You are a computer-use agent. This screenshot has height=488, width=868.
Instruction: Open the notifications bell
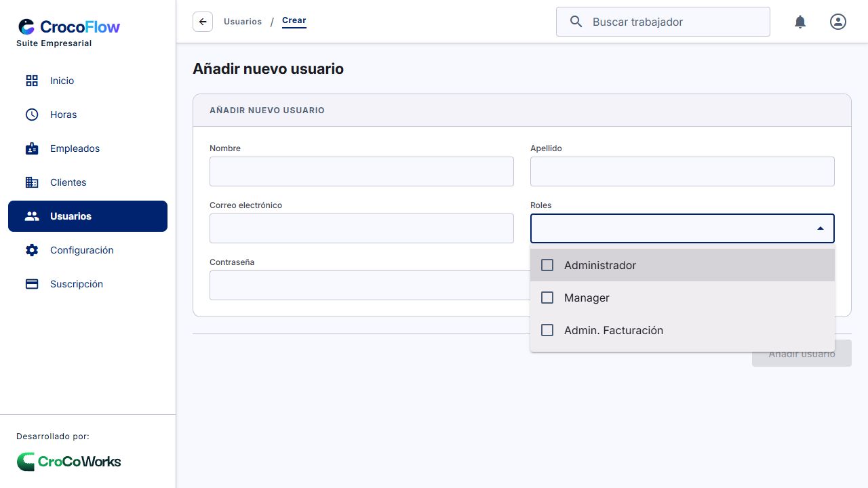click(x=800, y=22)
